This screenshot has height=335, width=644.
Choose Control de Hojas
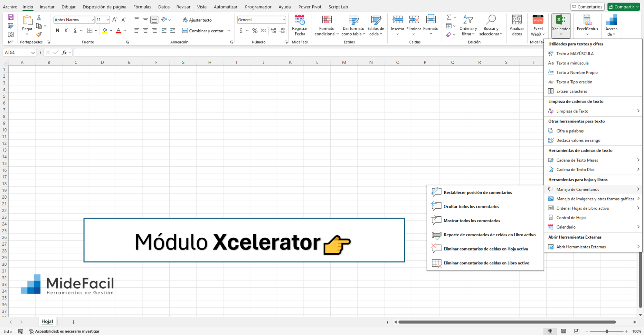(x=592, y=218)
